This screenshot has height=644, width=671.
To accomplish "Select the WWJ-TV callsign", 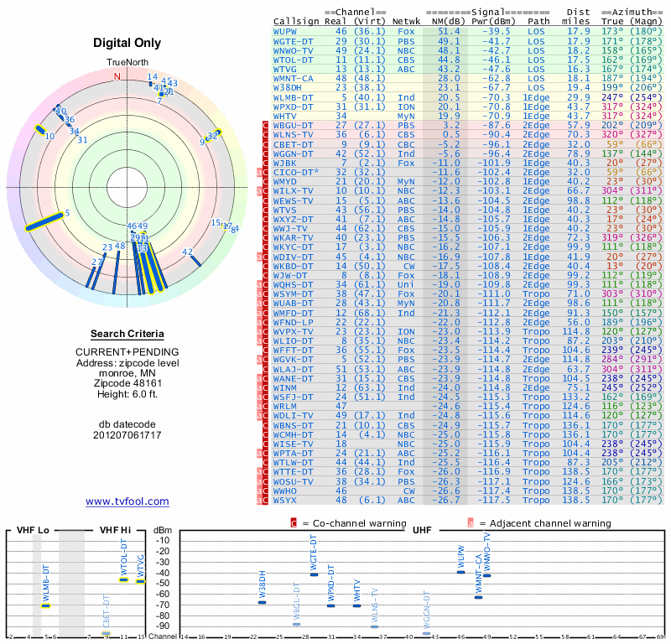I will coord(290,228).
